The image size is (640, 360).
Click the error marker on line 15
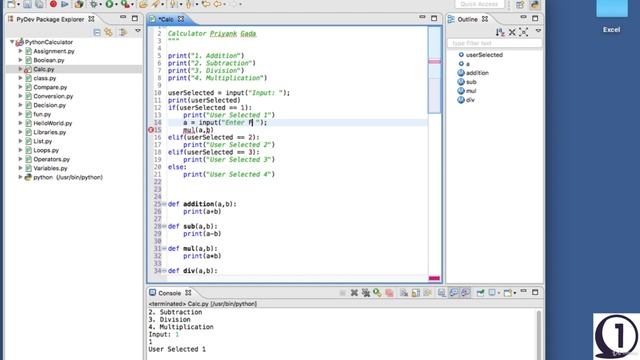(x=151, y=130)
